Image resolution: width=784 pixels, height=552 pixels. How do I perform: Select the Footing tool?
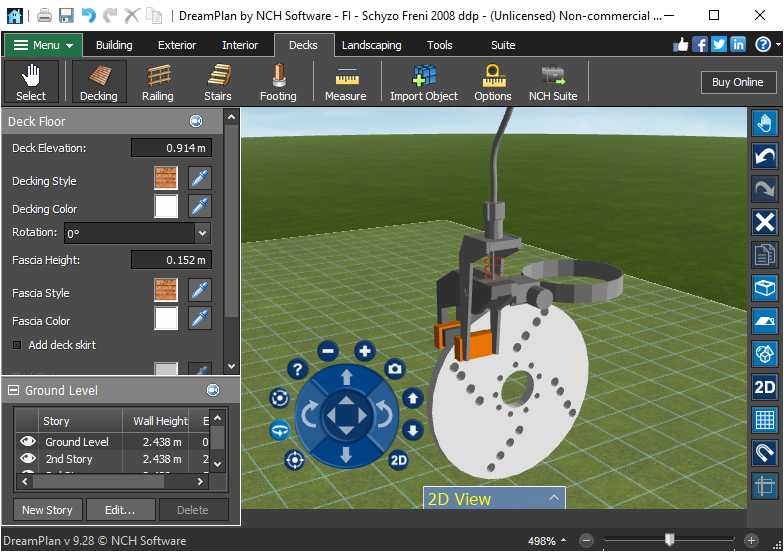(277, 82)
